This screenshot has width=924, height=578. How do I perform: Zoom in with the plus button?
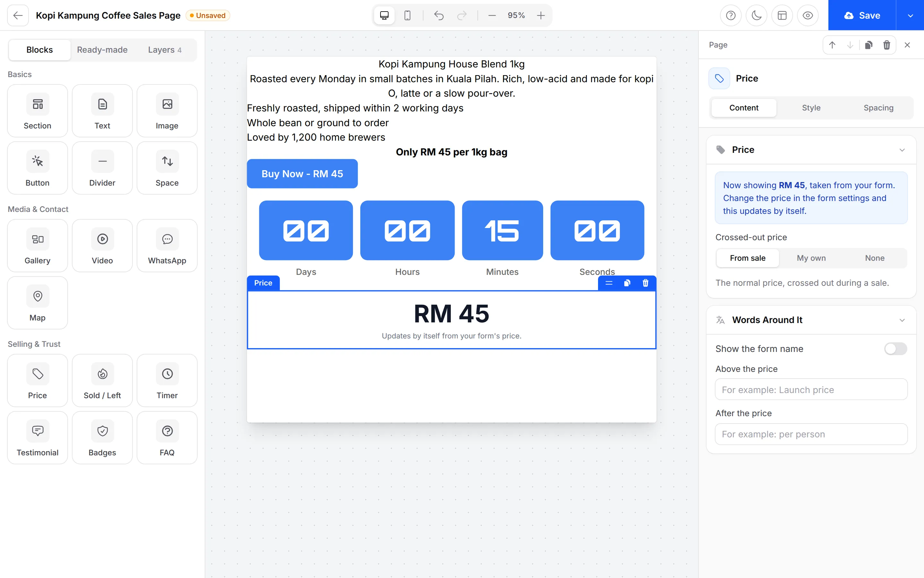pos(541,15)
